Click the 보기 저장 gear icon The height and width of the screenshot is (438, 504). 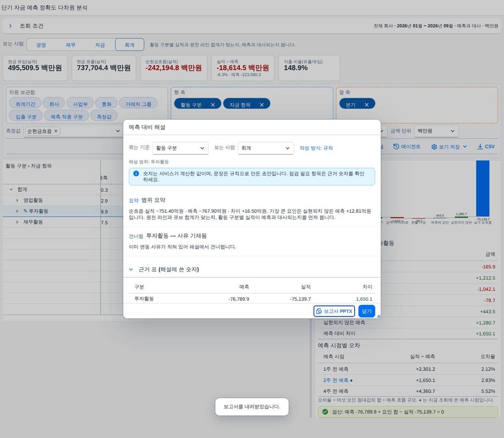(434, 147)
